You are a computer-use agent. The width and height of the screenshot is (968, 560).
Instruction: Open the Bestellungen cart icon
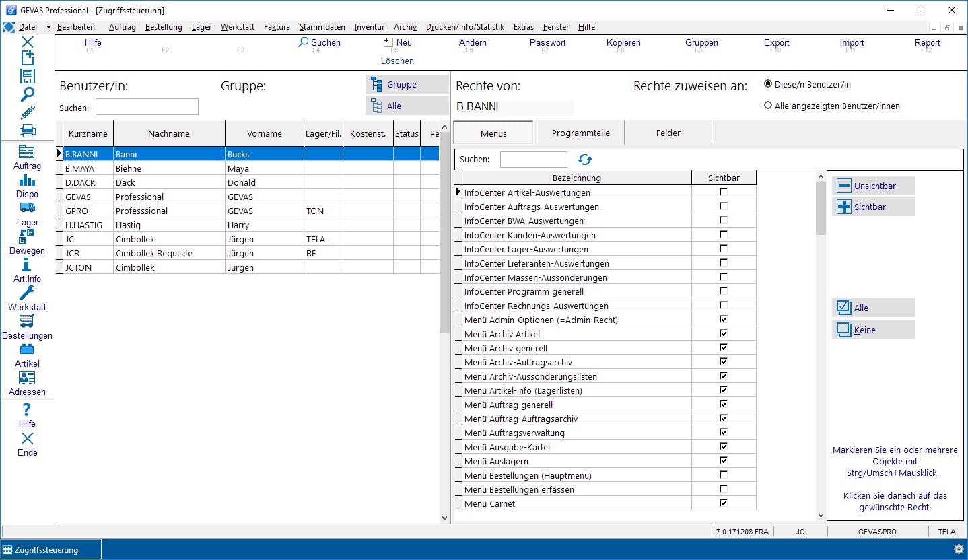click(27, 321)
